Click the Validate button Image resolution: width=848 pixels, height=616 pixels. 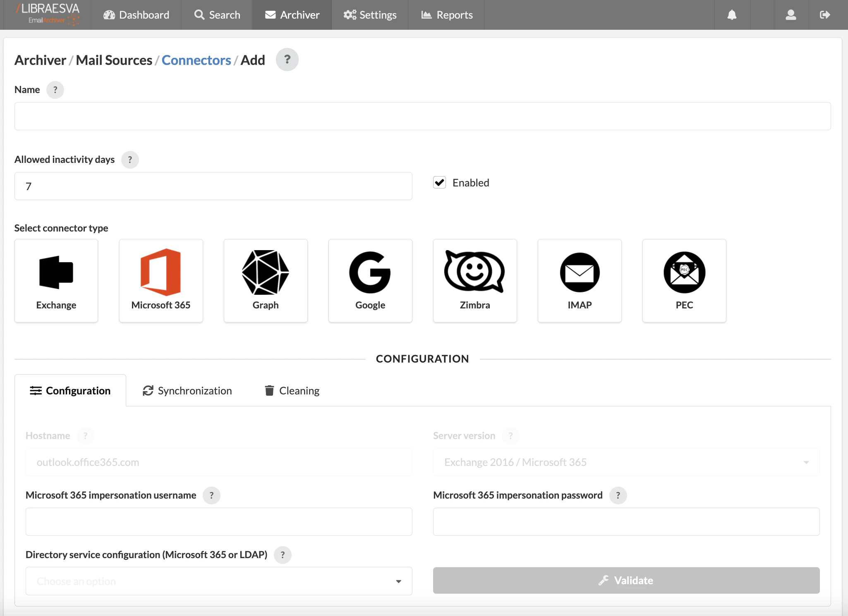pos(625,580)
